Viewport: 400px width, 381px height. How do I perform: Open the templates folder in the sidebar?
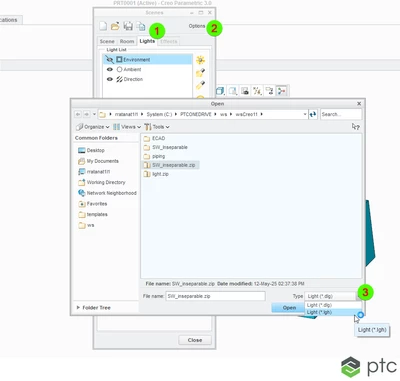(93, 214)
